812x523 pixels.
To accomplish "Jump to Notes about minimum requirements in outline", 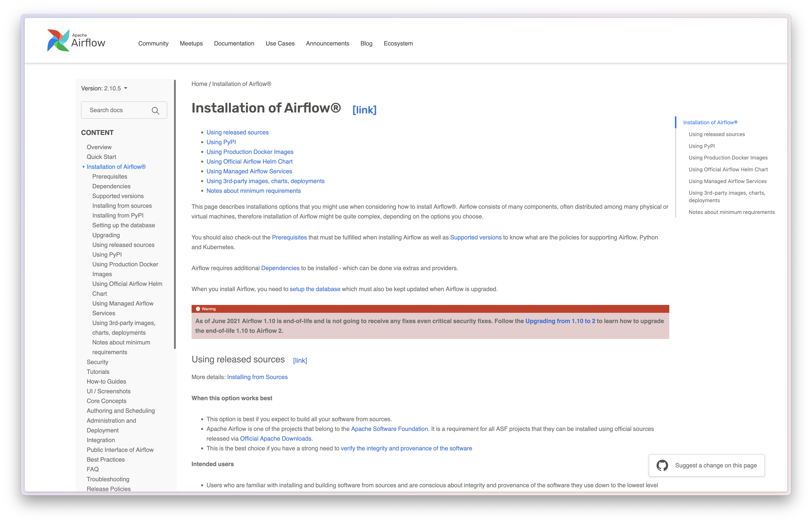I will (x=731, y=212).
